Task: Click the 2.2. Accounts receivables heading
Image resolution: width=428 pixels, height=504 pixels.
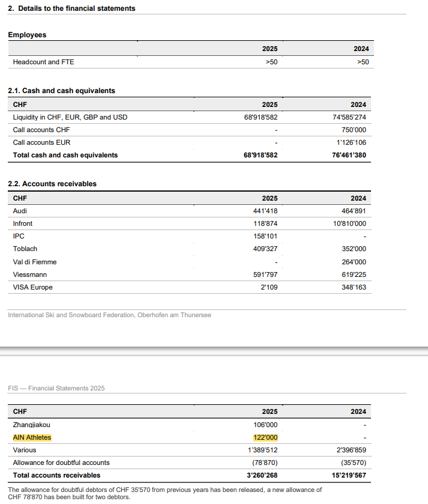Action: [x=52, y=184]
